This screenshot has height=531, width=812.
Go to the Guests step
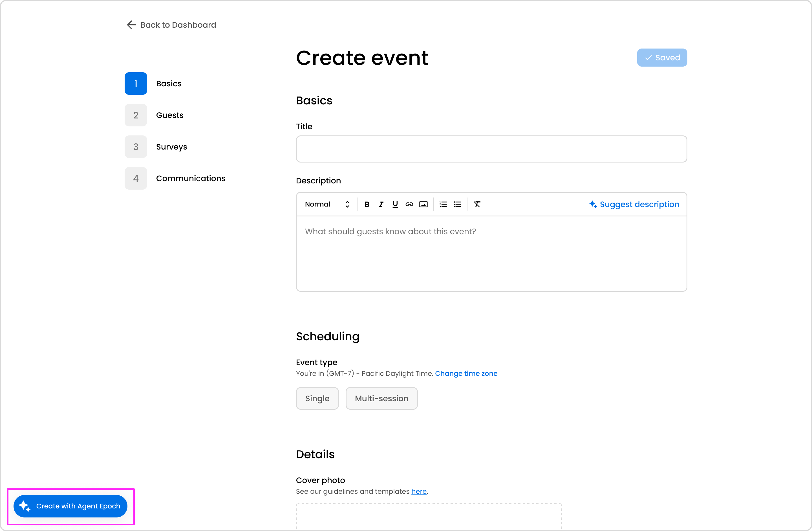169,115
